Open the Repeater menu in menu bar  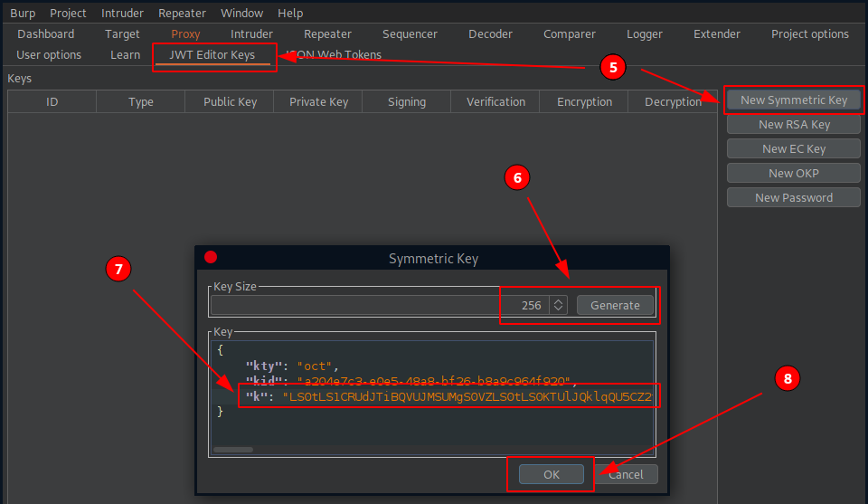(x=182, y=13)
